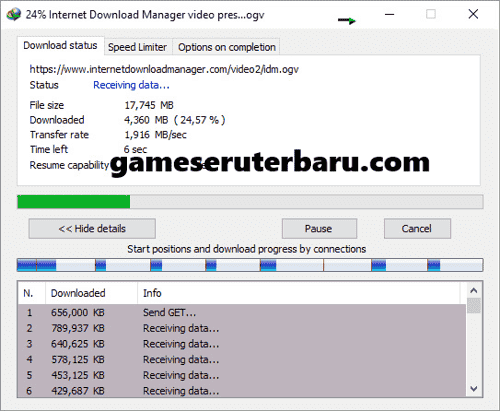Image resolution: width=500 pixels, height=411 pixels.
Task: Click the green download progress bar
Action: (x=250, y=202)
